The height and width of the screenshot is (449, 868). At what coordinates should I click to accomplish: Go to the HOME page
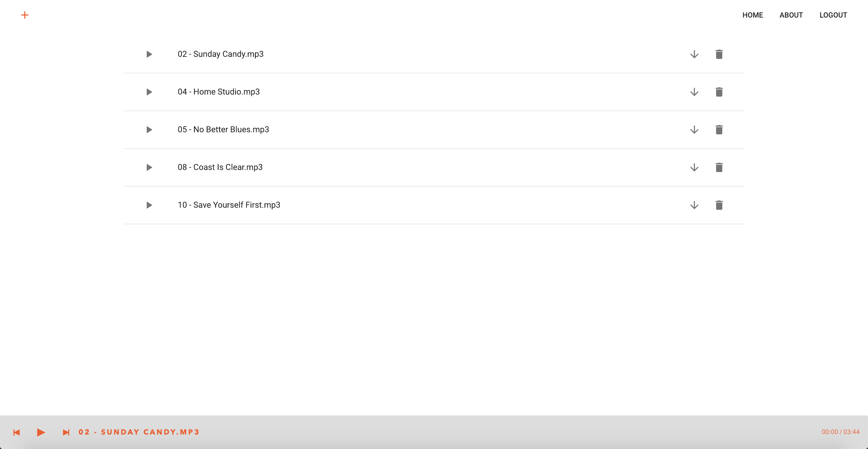pyautogui.click(x=753, y=15)
